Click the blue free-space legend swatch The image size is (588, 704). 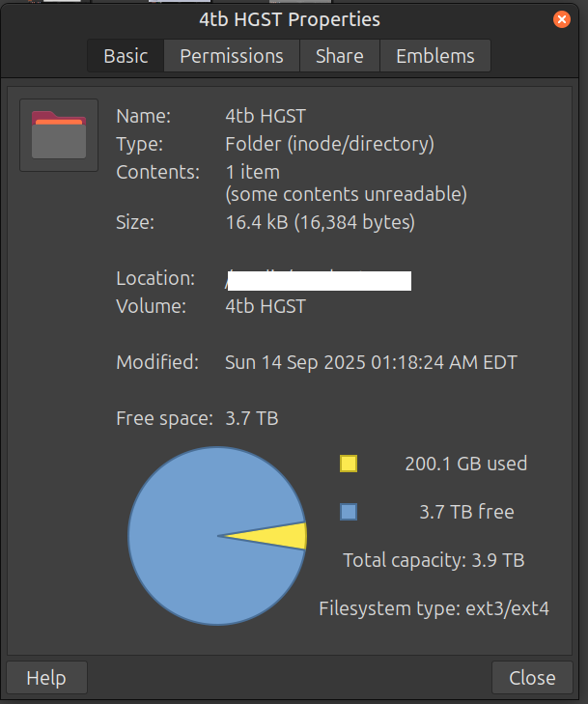349,512
